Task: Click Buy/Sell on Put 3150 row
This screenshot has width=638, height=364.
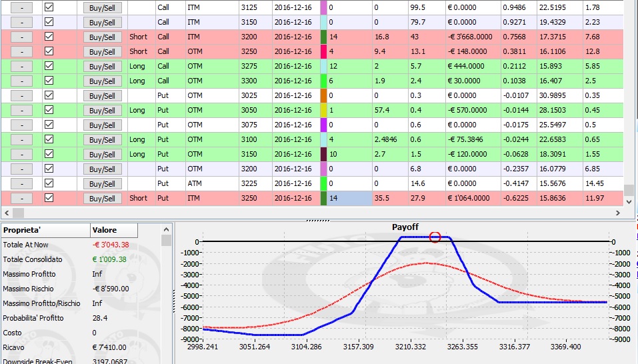Action: tap(102, 155)
